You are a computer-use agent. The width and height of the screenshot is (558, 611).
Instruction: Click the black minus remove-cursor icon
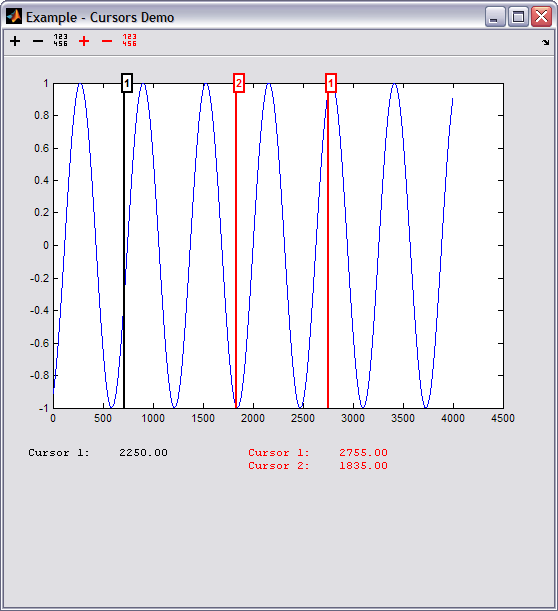coord(38,41)
